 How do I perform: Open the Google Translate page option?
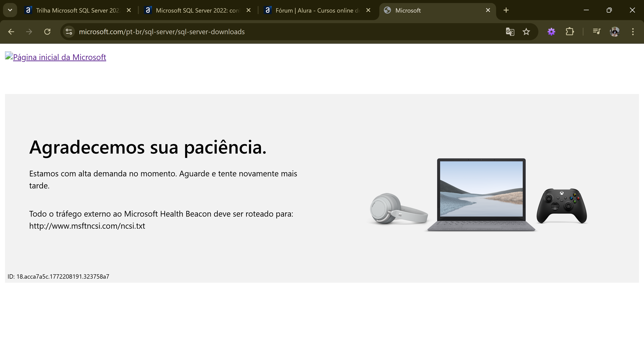[510, 32]
